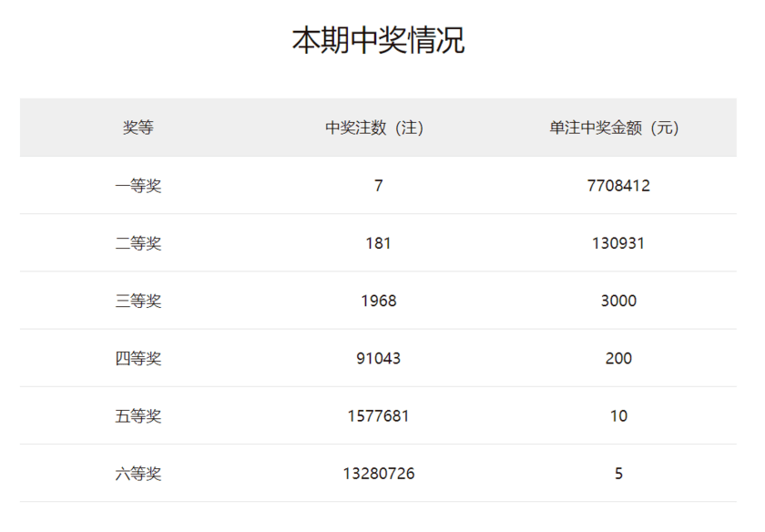Select the winning count value 181
The width and height of the screenshot is (765, 532).
pos(379,243)
